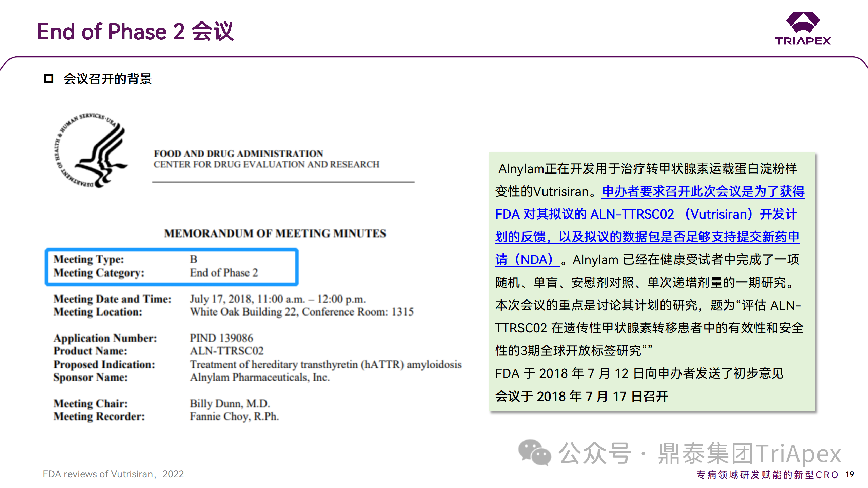
Task: Click the FOOD AND DRUG ADMINISTRATION header text
Action: click(x=238, y=154)
